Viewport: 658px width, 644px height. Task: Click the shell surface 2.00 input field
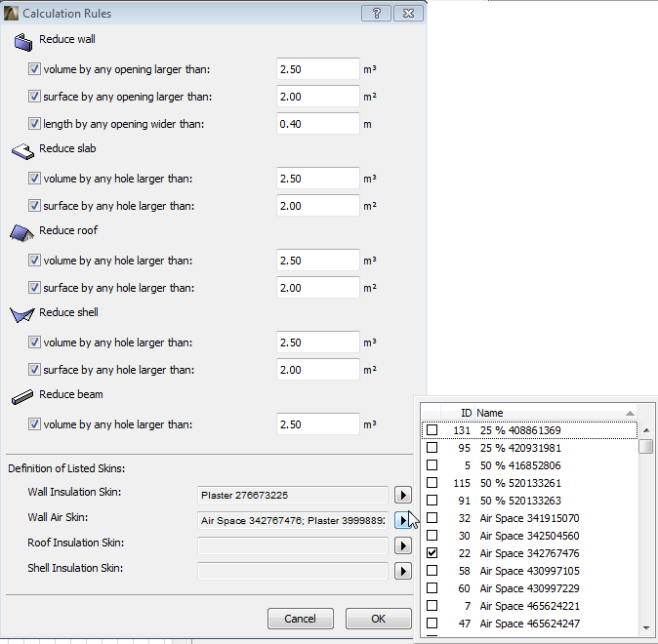click(x=318, y=369)
